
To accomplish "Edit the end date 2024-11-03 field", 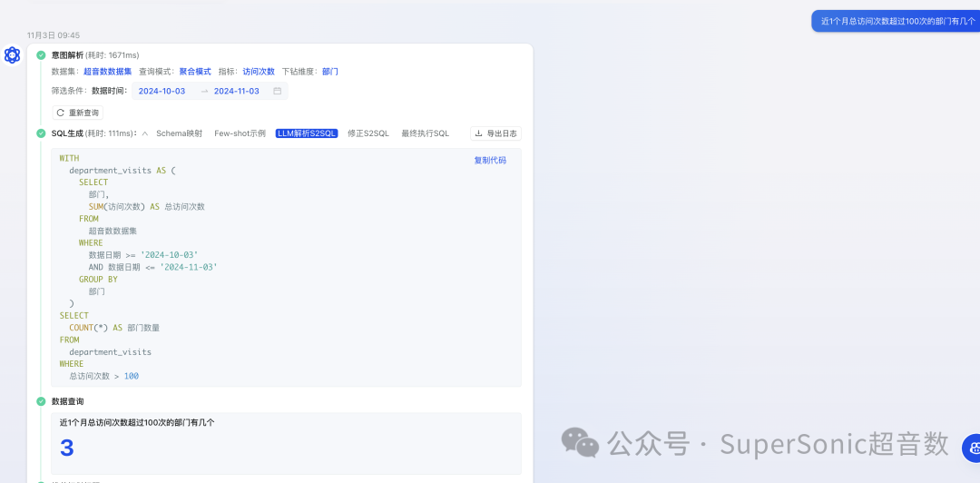I will (x=237, y=91).
